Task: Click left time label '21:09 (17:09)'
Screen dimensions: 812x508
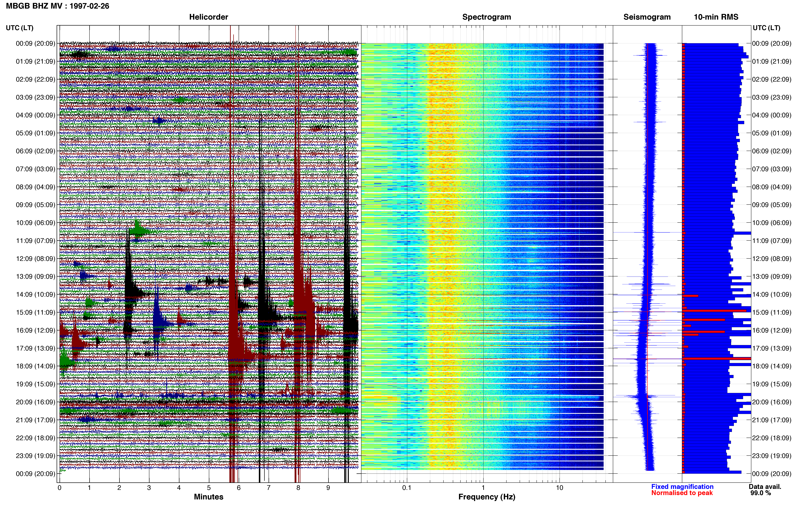Action: [x=36, y=420]
